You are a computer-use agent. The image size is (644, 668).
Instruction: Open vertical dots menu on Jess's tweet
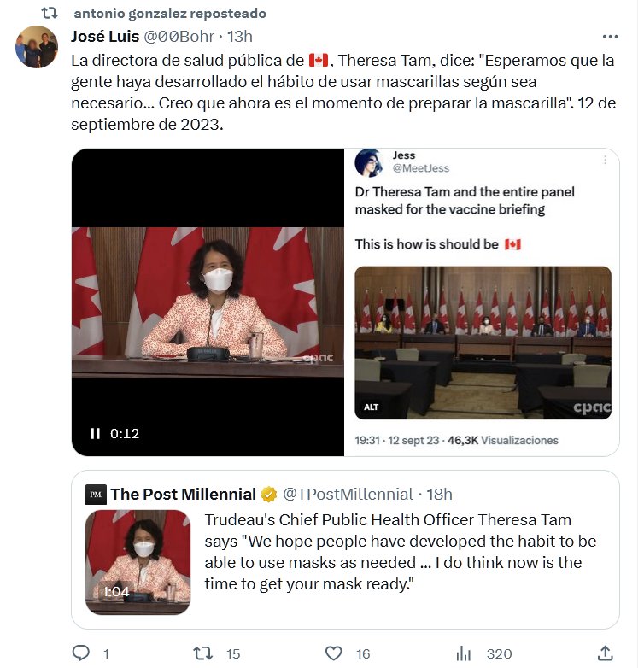pyautogui.click(x=605, y=160)
